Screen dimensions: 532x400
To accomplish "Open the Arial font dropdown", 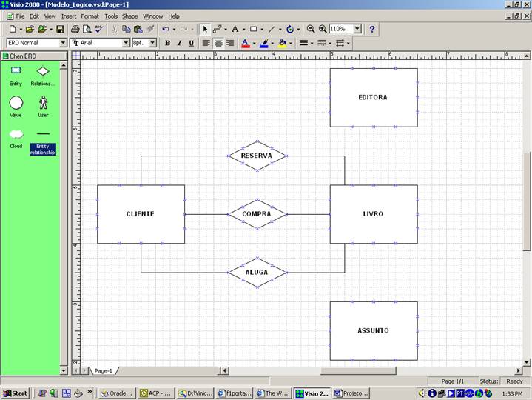I will tap(126, 43).
